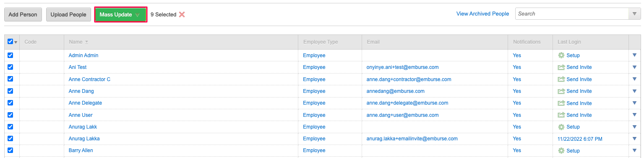Open the Mass Update dropdown
644x158 pixels.
point(121,15)
